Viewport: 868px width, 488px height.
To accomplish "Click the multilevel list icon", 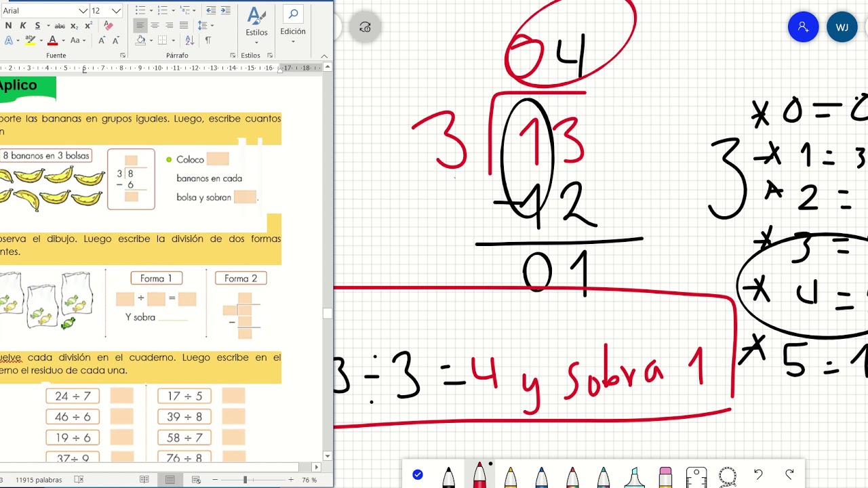I will tap(184, 11).
